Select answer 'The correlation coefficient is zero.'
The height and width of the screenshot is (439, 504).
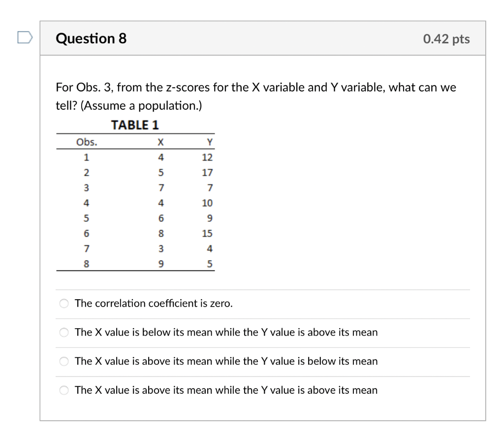pos(63,304)
